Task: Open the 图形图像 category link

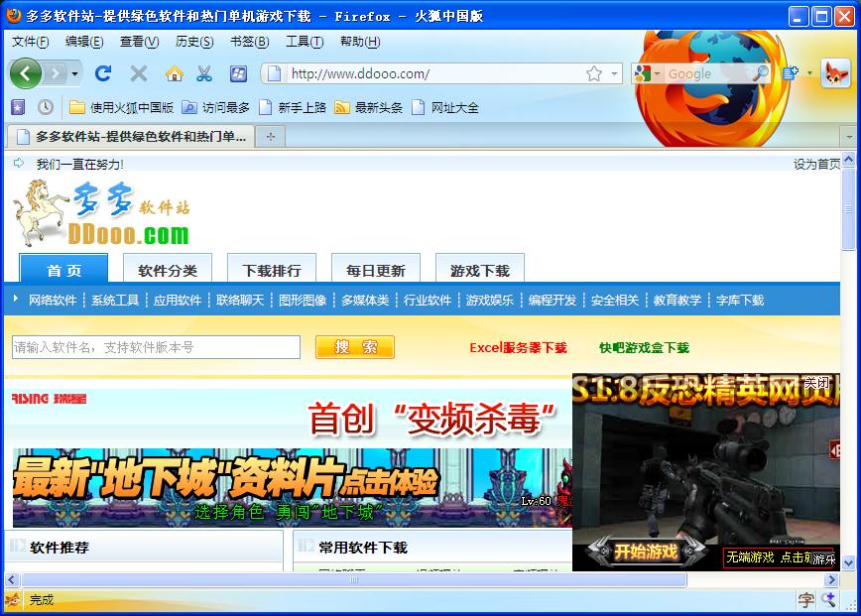Action: tap(303, 300)
